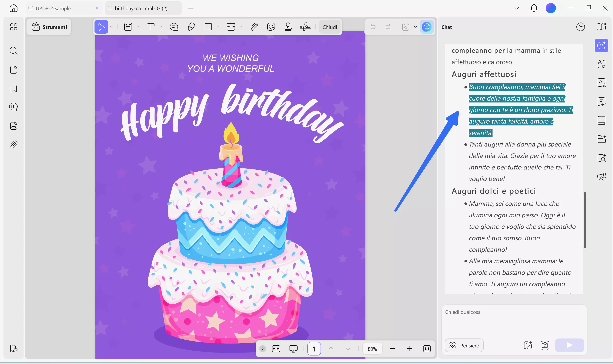Open the bookmarks panel in left sidebar

[13, 88]
